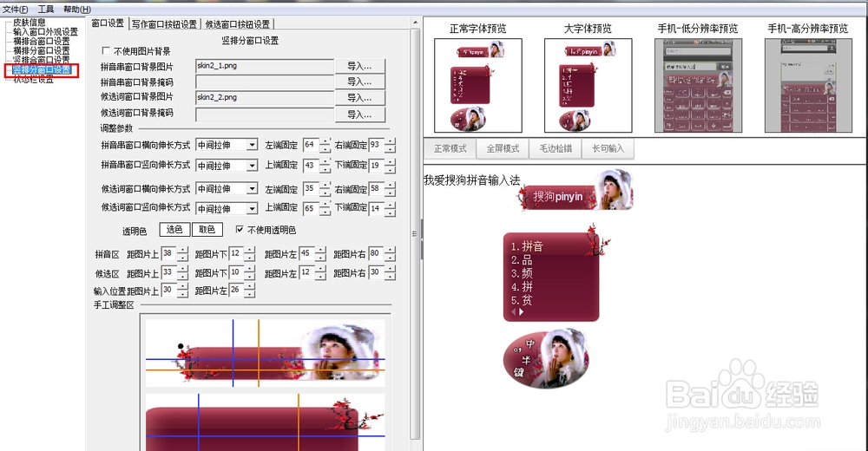Select 横排合窗口设置 in the tree
Image resolution: width=868 pixels, height=451 pixels.
coord(42,42)
